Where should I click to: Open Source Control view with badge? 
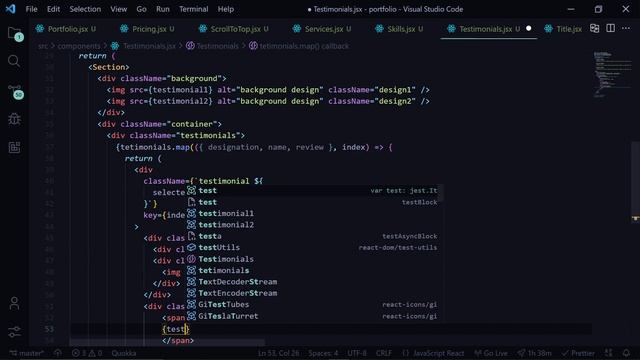click(x=15, y=92)
